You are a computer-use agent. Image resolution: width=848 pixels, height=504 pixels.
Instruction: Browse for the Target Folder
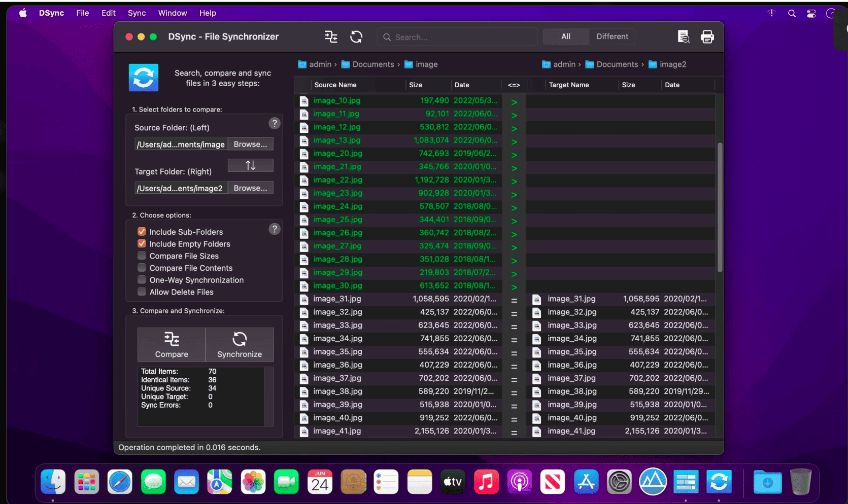250,188
